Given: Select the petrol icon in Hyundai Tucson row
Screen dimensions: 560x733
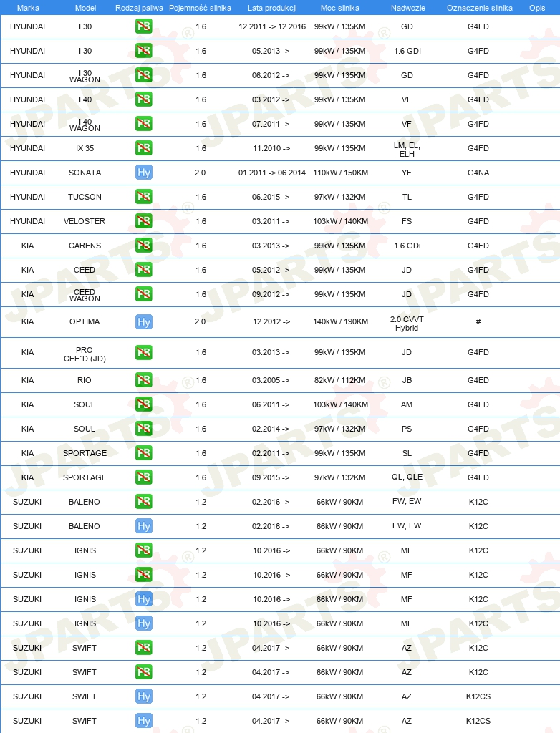Looking at the screenshot, I should pos(144,197).
